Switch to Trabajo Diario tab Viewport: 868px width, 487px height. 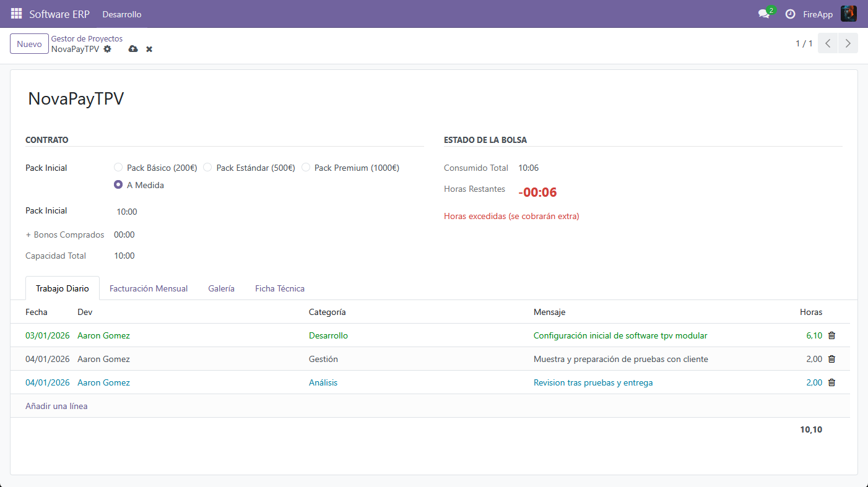[x=63, y=288]
